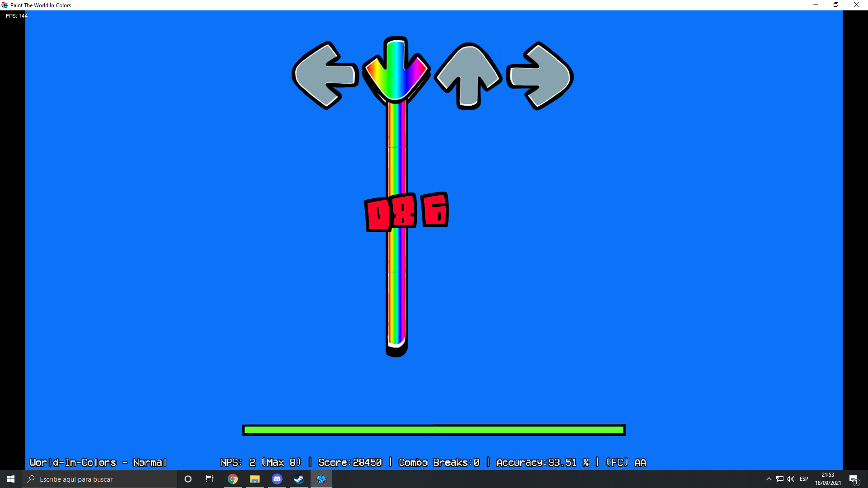This screenshot has height=488, width=868.
Task: Open Google Chrome from the taskbar
Action: point(233,479)
